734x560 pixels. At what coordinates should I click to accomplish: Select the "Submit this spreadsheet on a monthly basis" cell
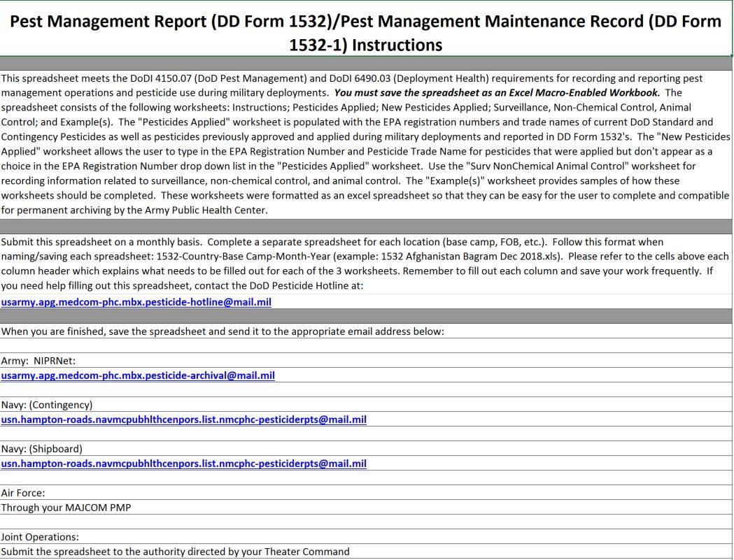click(x=366, y=264)
